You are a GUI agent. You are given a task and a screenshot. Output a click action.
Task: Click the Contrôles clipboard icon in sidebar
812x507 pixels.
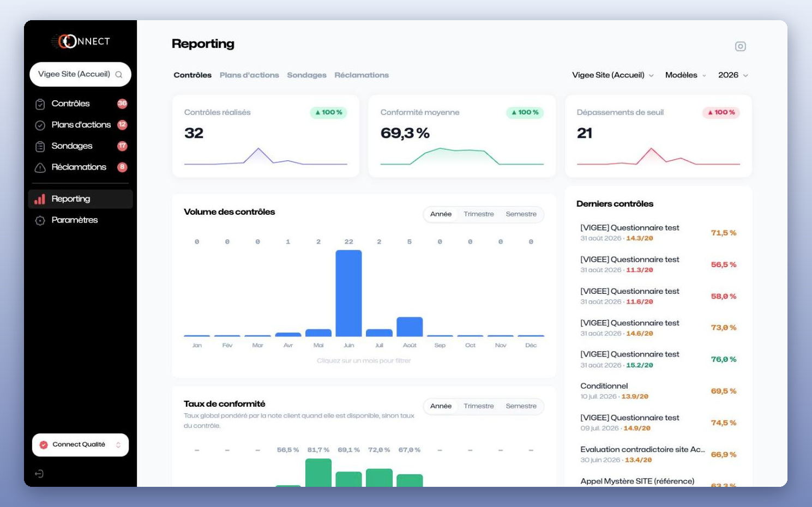click(40, 104)
